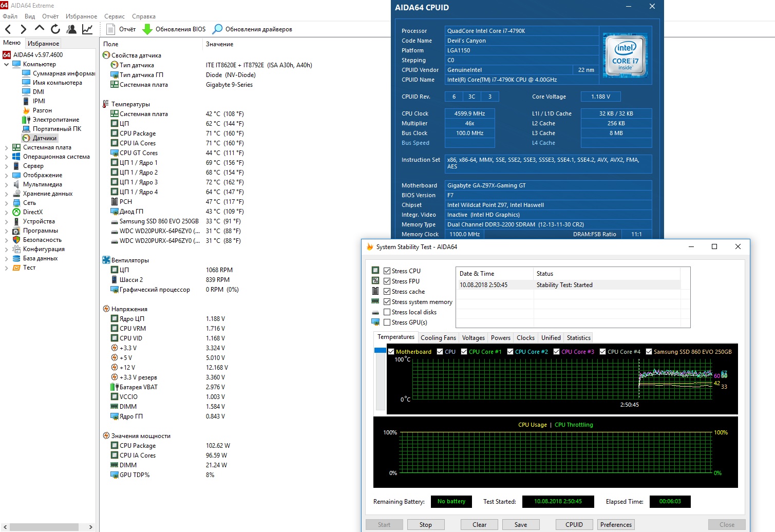Toggle the Stress cache checkbox
This screenshot has height=532, width=775.
click(x=387, y=292)
